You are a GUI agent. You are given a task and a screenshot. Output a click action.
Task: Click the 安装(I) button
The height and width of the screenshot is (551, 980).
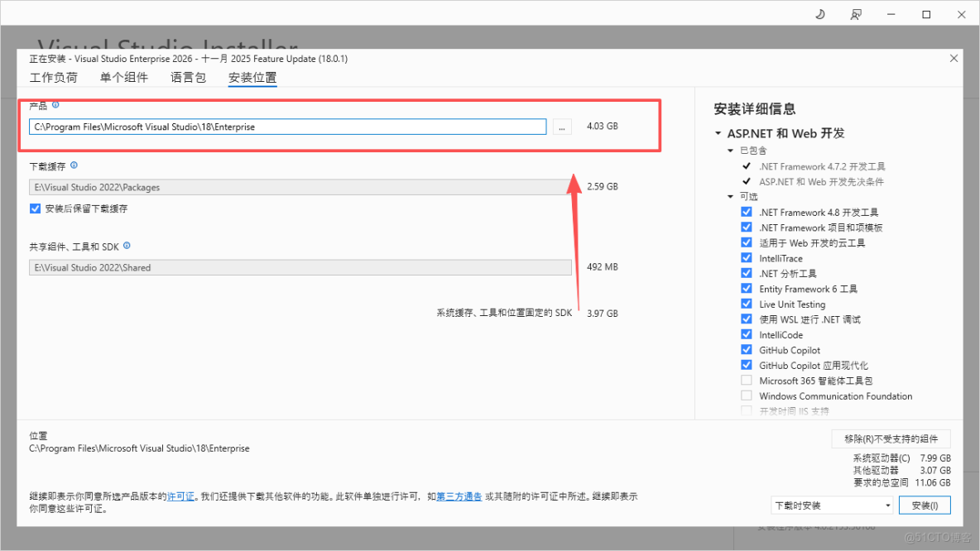tap(925, 505)
